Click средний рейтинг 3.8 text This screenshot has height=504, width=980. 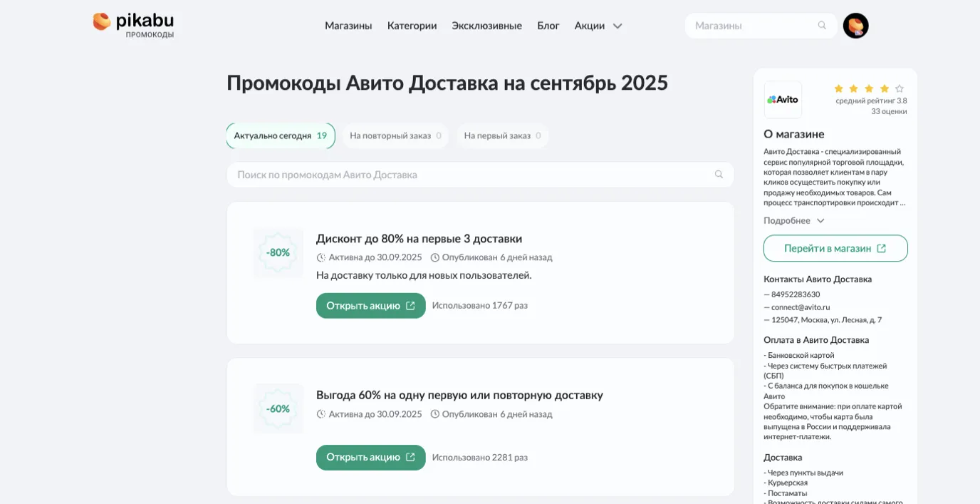click(x=871, y=101)
